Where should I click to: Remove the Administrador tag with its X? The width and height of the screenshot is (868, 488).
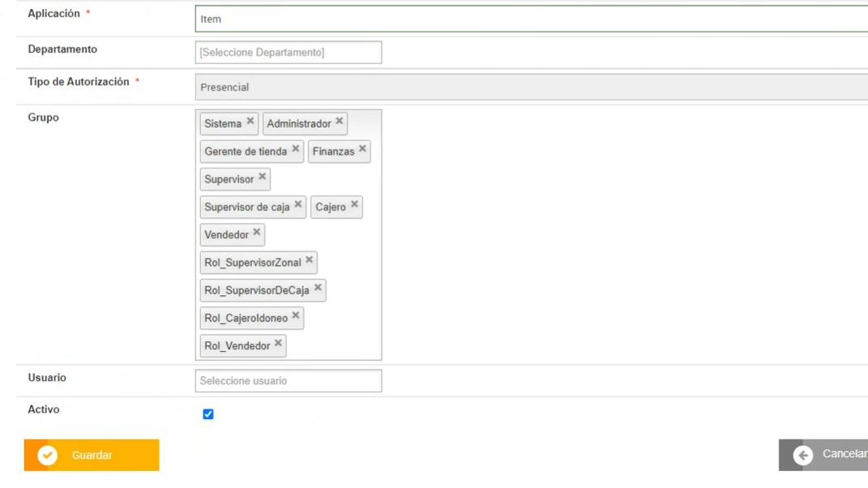click(340, 122)
